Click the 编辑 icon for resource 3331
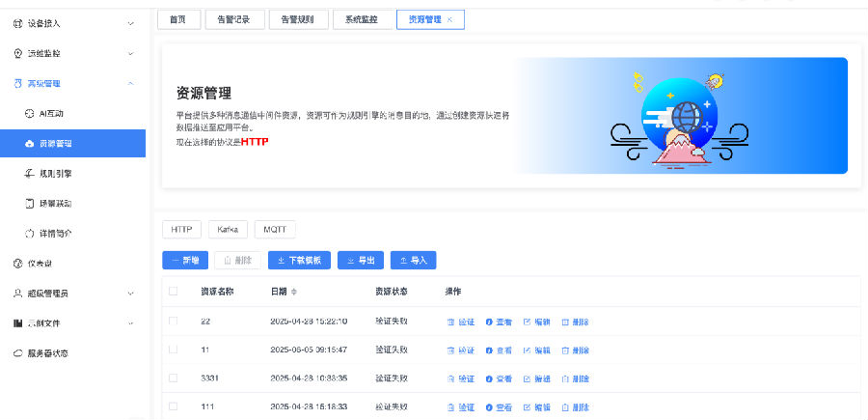 tap(527, 378)
